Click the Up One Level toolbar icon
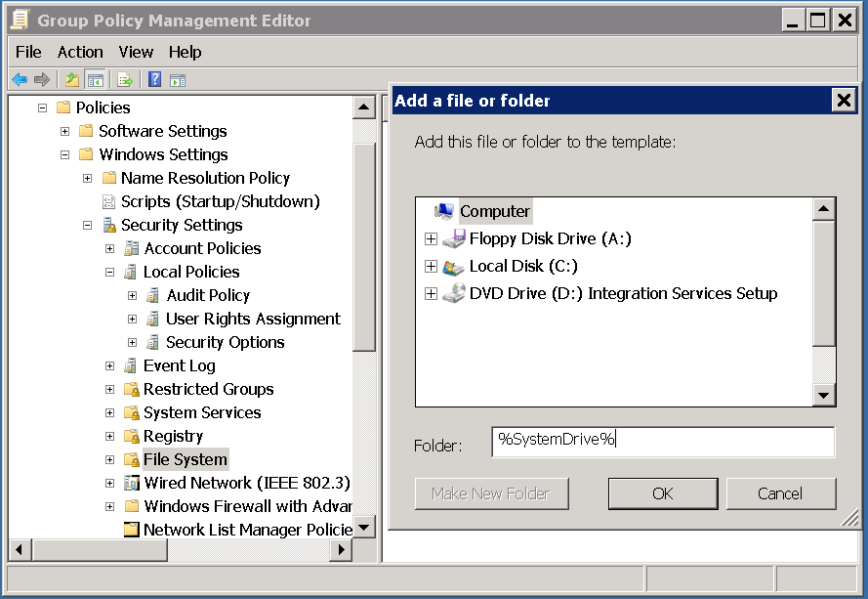This screenshot has width=868, height=599. click(72, 80)
